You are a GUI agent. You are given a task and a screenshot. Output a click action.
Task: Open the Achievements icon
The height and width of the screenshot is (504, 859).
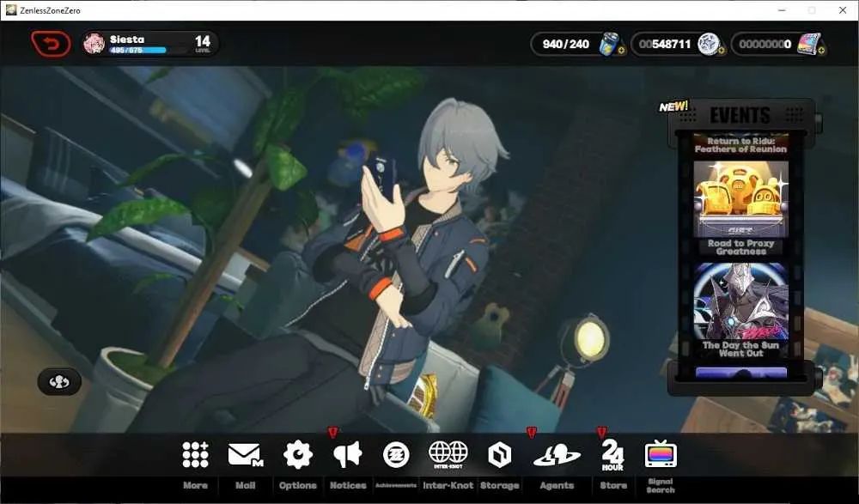tap(396, 455)
